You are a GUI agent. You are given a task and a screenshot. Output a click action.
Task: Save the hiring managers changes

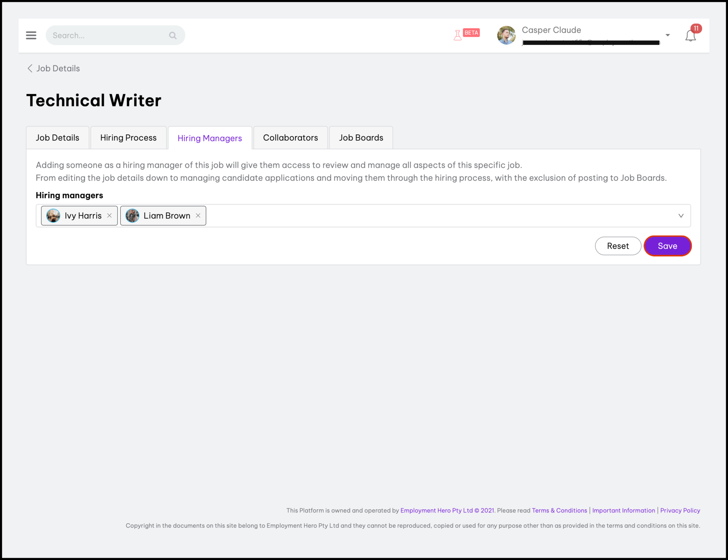(667, 246)
